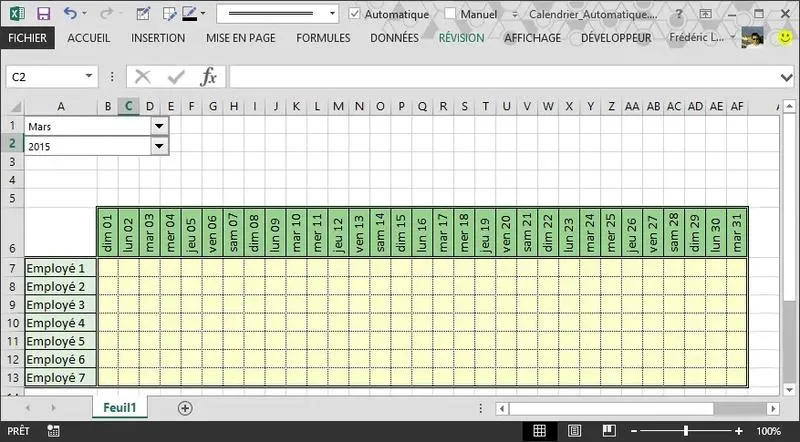Image resolution: width=800 pixels, height=442 pixels.
Task: Switch to Normal view in status bar
Action: [539, 431]
